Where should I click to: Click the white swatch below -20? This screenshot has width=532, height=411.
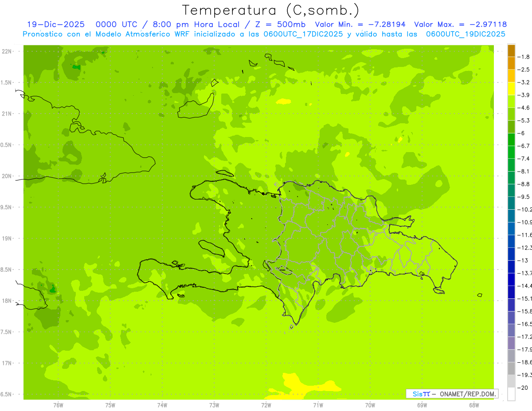(x=511, y=394)
